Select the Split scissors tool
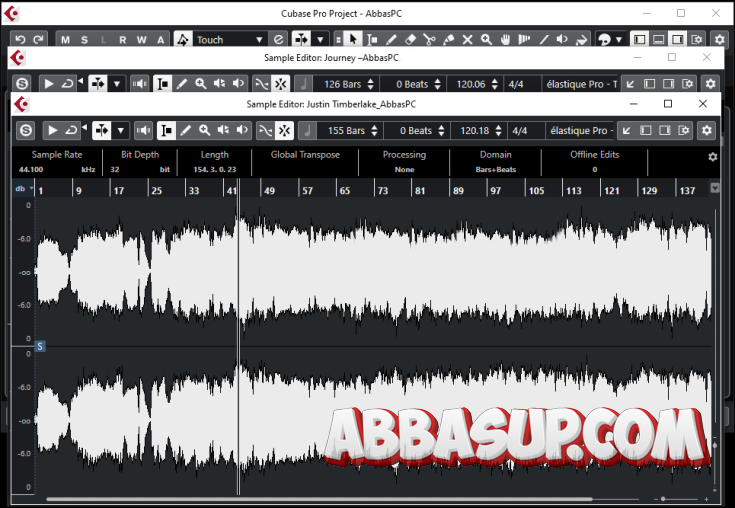735x508 pixels. click(429, 40)
